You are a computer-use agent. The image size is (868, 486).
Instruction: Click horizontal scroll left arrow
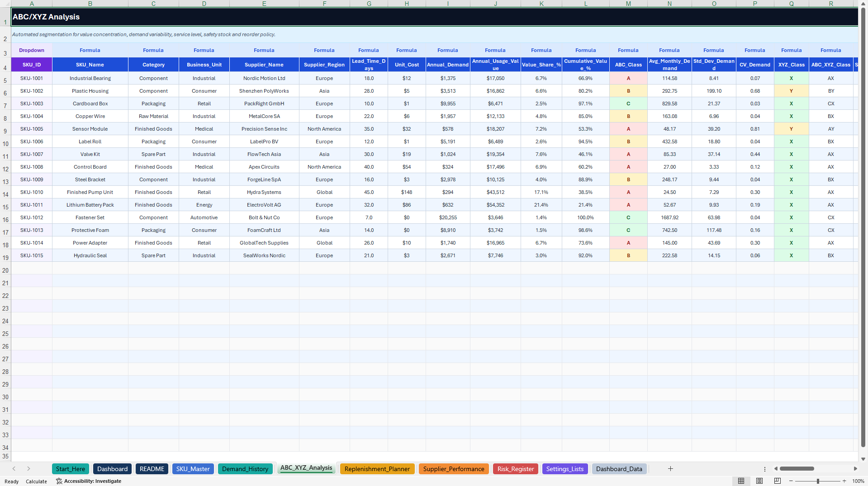coord(776,469)
